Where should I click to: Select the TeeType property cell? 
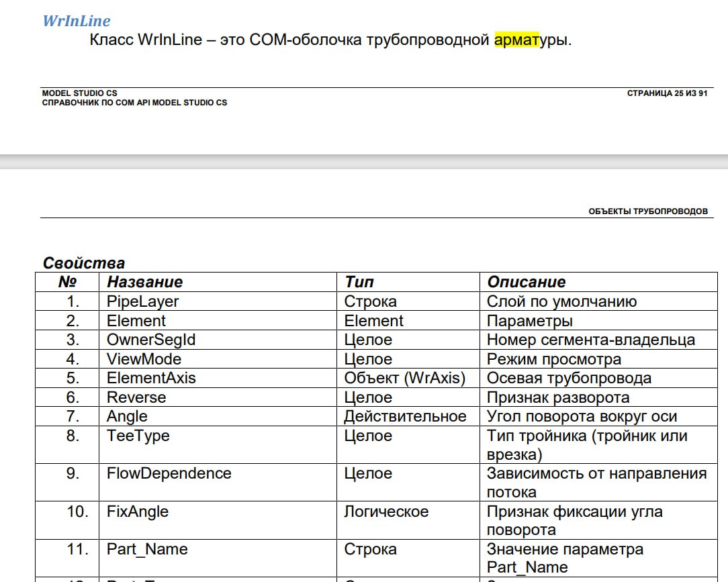point(138,436)
